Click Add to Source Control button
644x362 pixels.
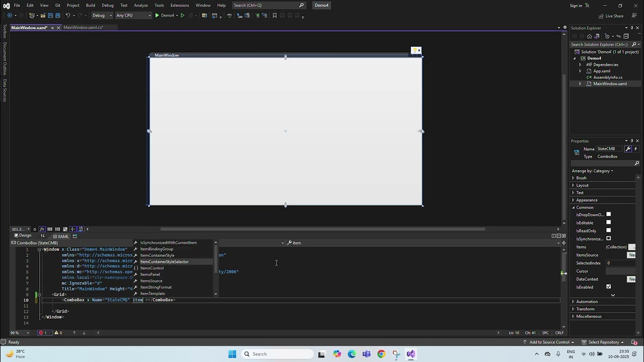tap(549, 342)
